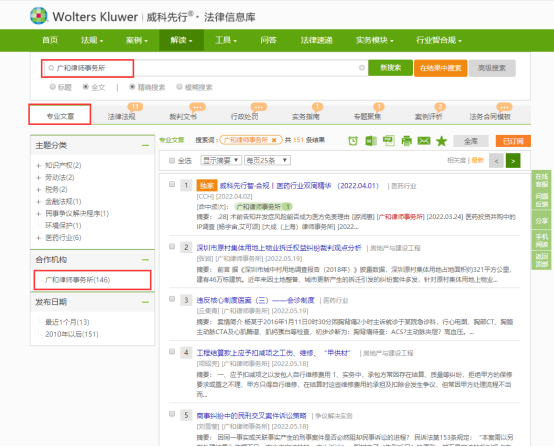
Task: Expand the 医药行业(6) category
Action: click(39, 237)
